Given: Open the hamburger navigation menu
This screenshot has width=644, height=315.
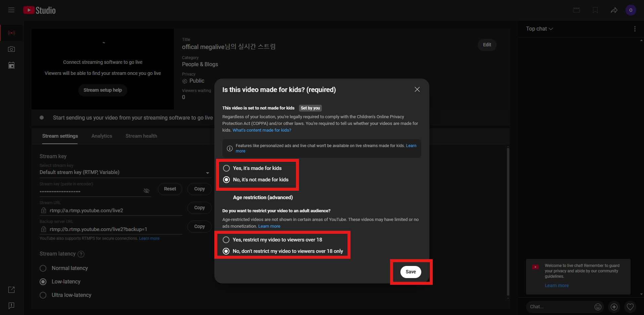Looking at the screenshot, I should point(11,10).
